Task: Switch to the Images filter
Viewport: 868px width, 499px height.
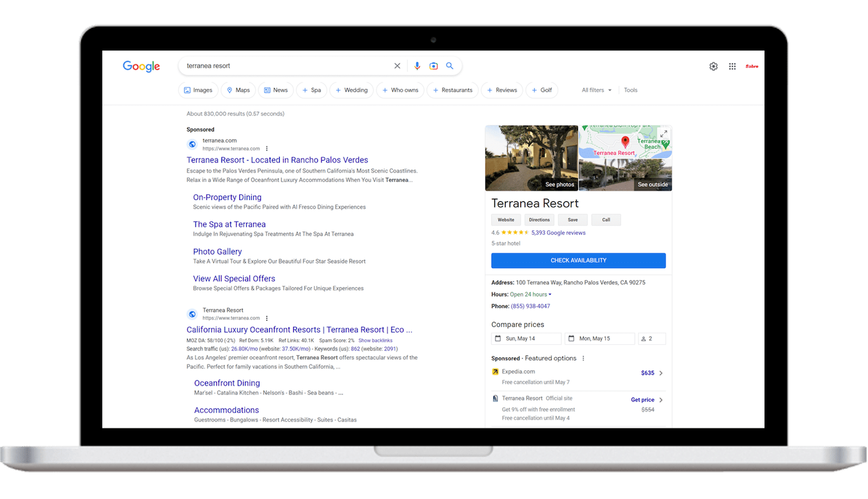Action: coord(198,90)
